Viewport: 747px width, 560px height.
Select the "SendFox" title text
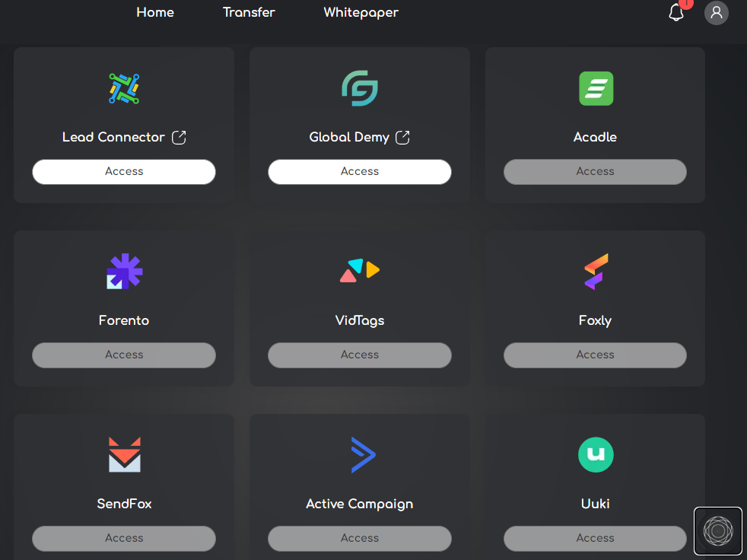(124, 504)
